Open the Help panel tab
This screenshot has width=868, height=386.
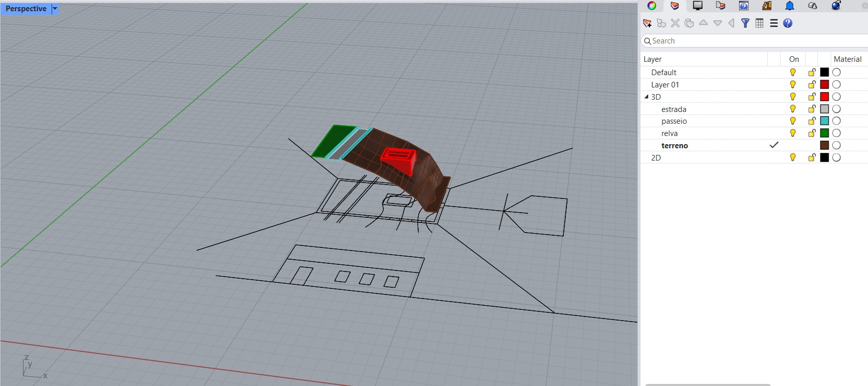[744, 6]
